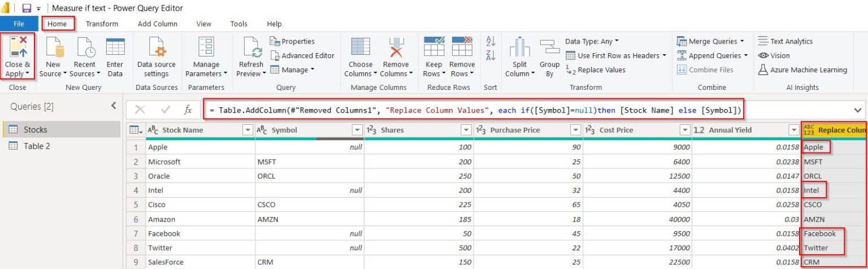Switch to the Home tab
The image size is (868, 269).
click(58, 24)
